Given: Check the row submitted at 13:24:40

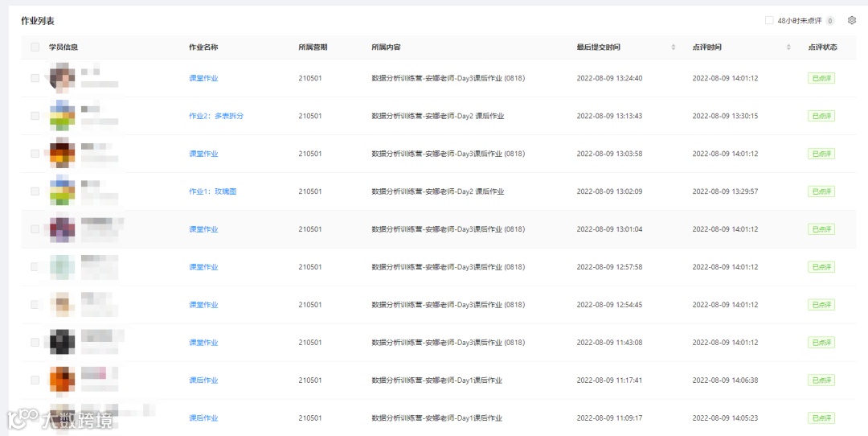Looking at the screenshot, I should (35, 78).
